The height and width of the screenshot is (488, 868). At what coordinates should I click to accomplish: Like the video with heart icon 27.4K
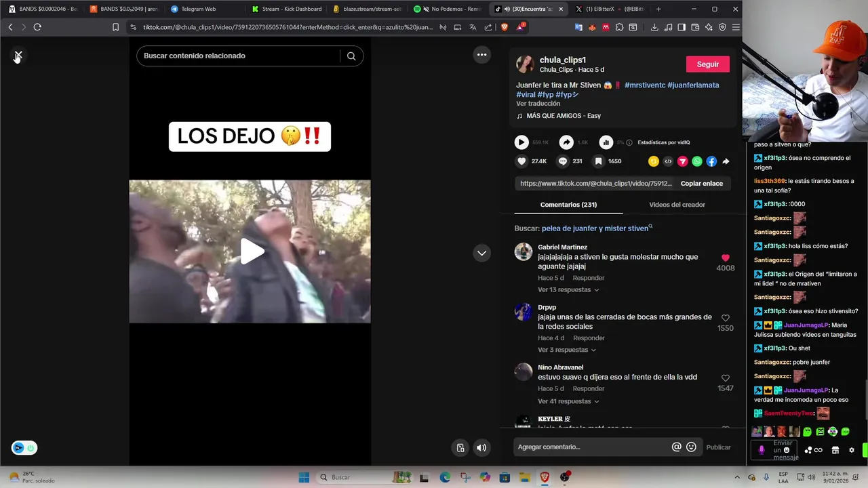521,161
